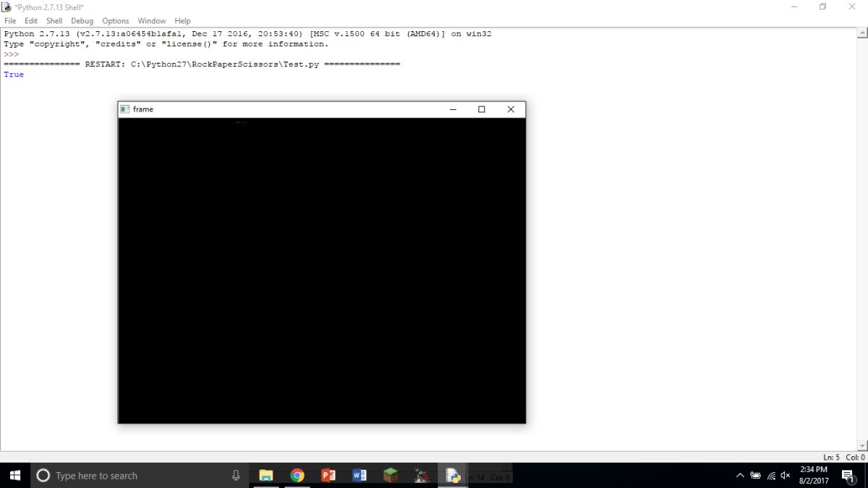This screenshot has height=488, width=868.
Task: Close the Python Shell window
Action: 851,7
